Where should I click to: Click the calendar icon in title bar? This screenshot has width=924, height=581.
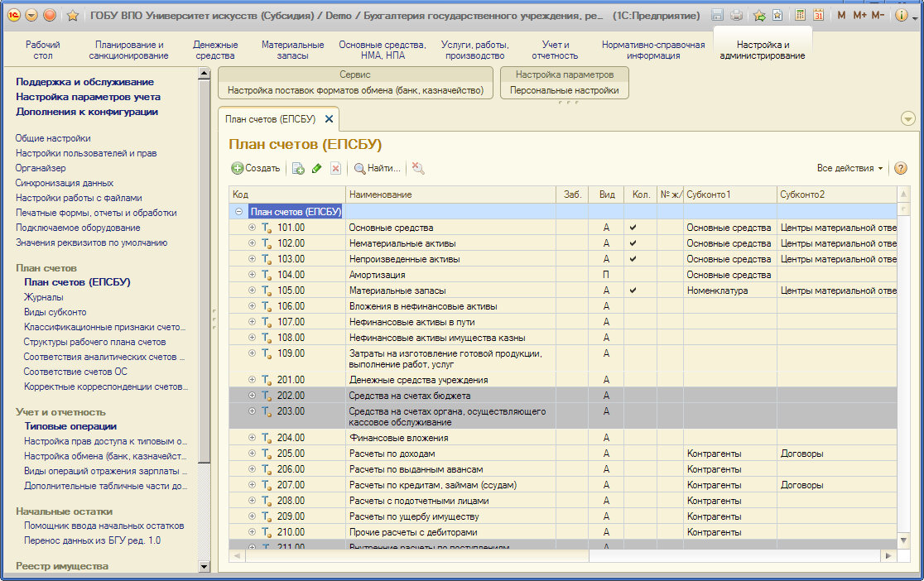point(819,16)
